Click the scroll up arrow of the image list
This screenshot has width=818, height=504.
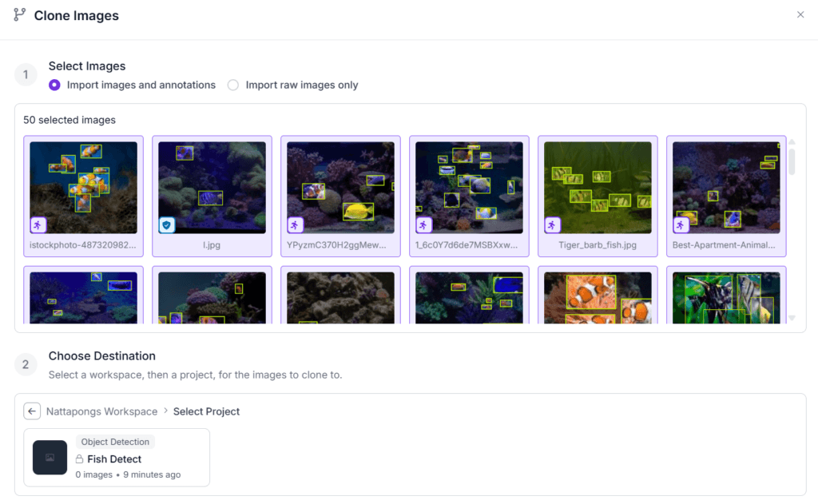tap(792, 142)
